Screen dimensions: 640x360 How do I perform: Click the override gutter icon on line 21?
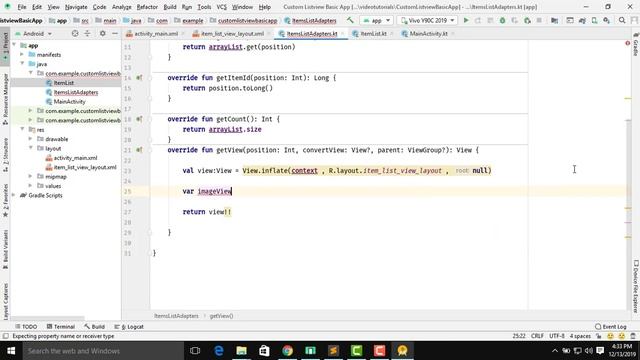coord(139,150)
